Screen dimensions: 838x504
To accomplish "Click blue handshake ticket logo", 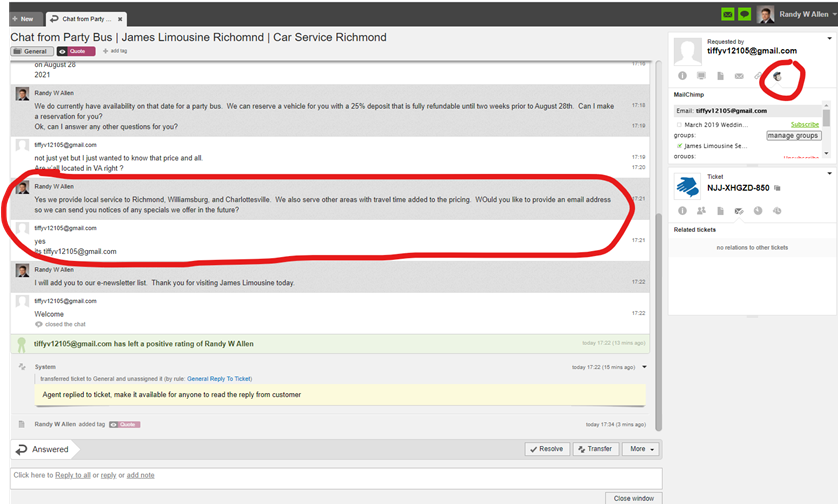I will (687, 186).
